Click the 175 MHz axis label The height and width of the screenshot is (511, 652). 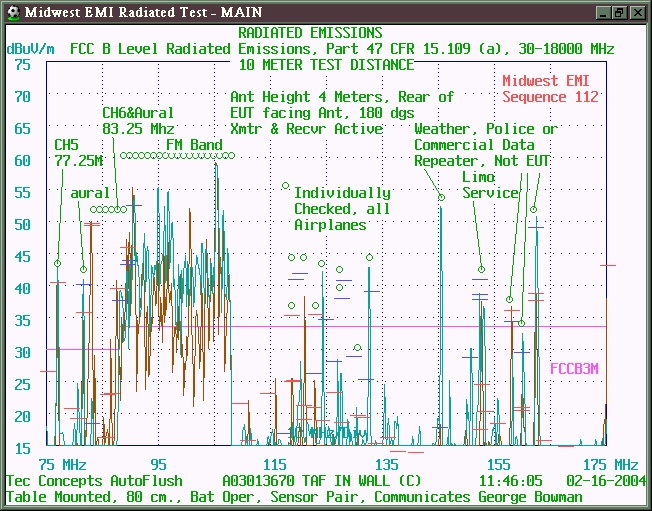pyautogui.click(x=612, y=465)
